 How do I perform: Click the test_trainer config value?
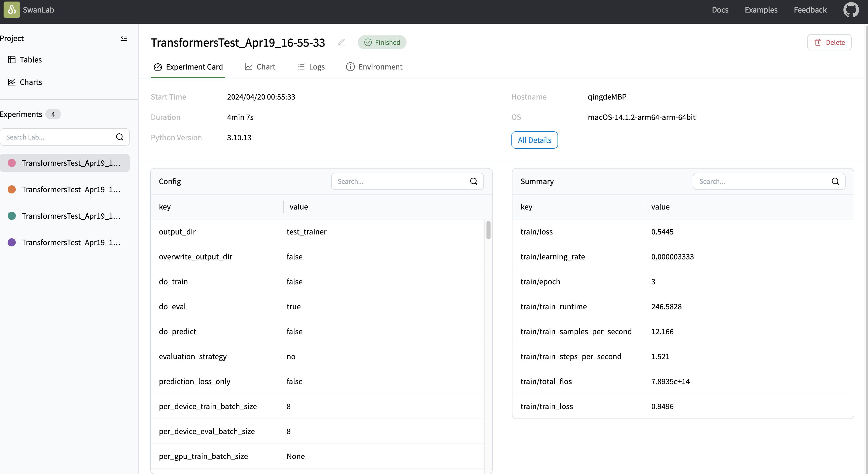[x=306, y=232]
